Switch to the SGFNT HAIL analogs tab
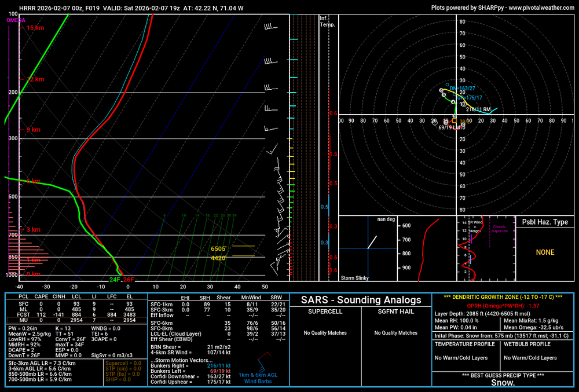Viewport: 579px width, 392px height. [397, 311]
